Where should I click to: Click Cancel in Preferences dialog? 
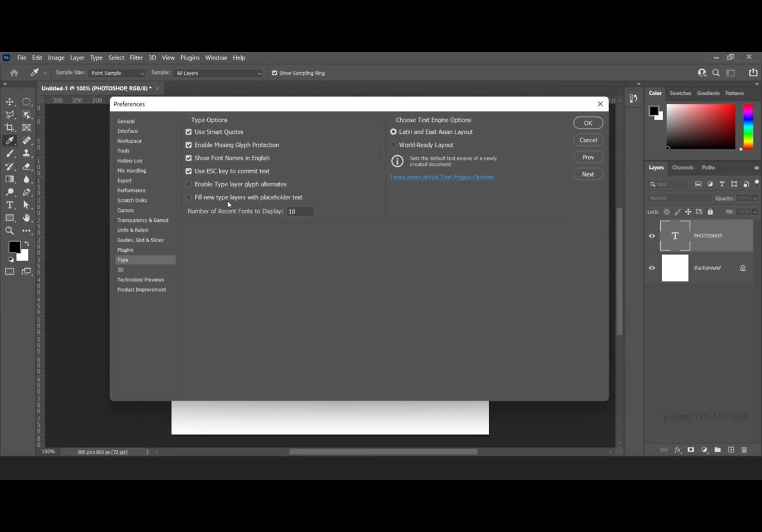point(588,140)
